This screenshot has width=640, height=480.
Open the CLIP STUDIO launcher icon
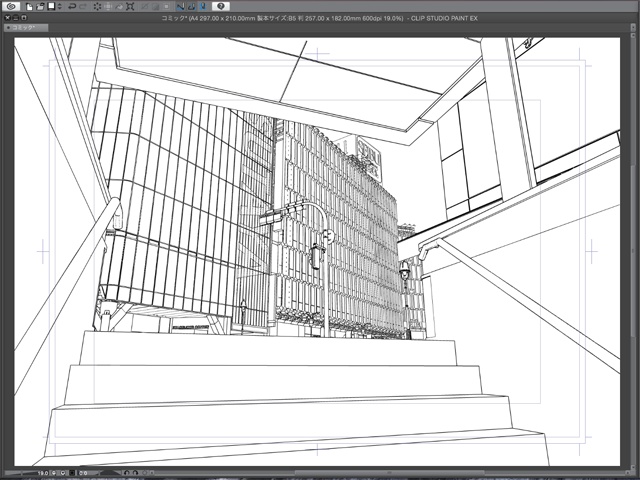coord(11,6)
